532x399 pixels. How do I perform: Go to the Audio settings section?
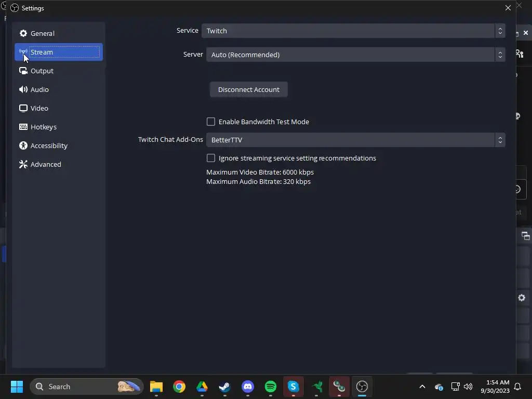pos(58,89)
